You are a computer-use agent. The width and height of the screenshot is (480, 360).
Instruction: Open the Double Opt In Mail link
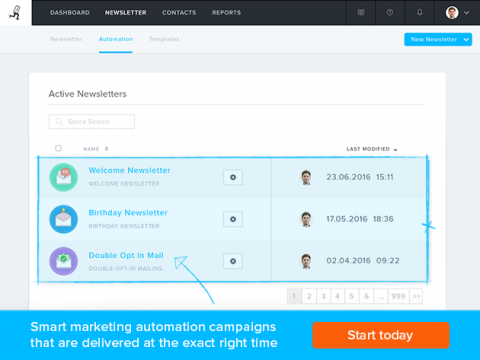coord(126,255)
